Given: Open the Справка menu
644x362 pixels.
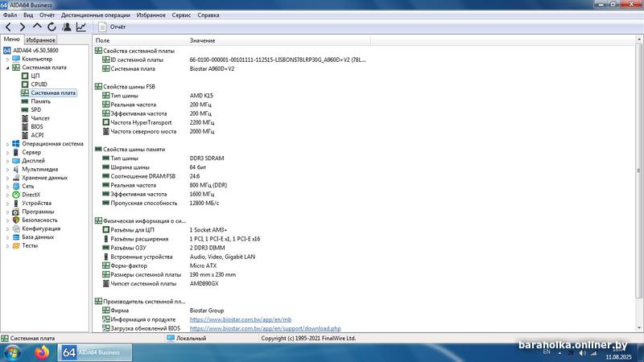Looking at the screenshot, I should tap(208, 15).
